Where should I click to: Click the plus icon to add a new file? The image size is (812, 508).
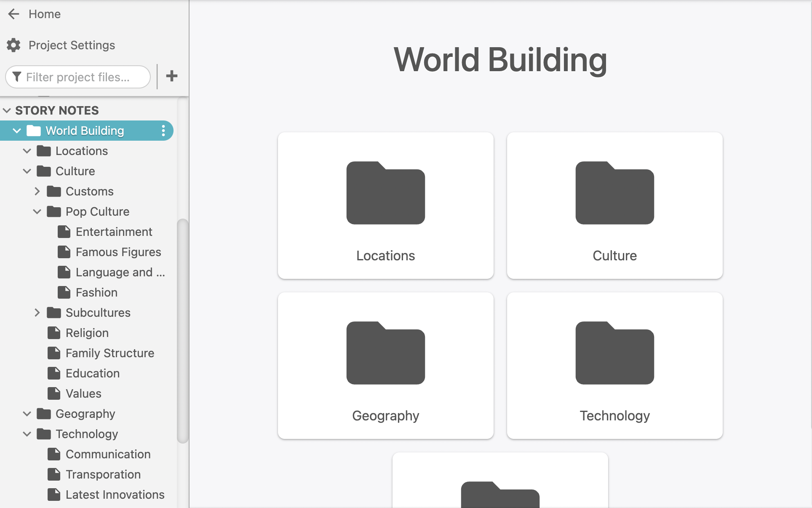point(171,76)
